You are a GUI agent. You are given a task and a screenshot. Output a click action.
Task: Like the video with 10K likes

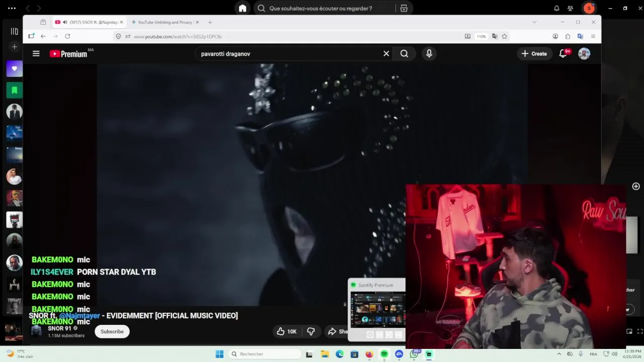pos(287,331)
